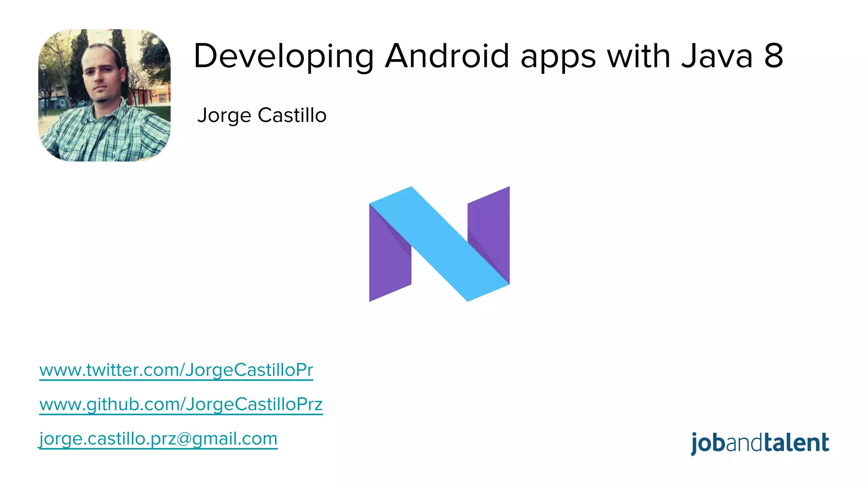Click the jorge.castillo.prz@gmail.com email link
The image size is (868, 488).
coord(158,438)
